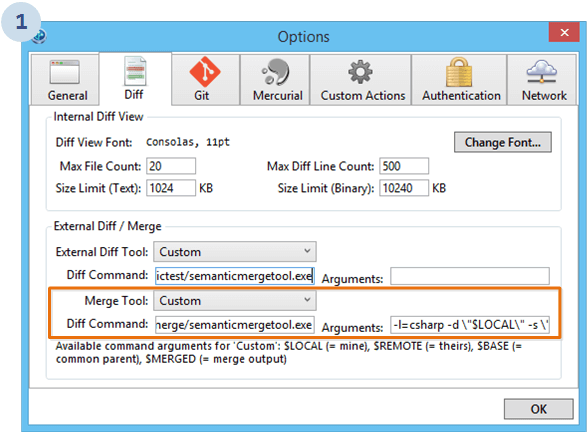Viewport: 588px width, 433px height.
Task: Open the Authentication tab
Action: click(x=459, y=79)
